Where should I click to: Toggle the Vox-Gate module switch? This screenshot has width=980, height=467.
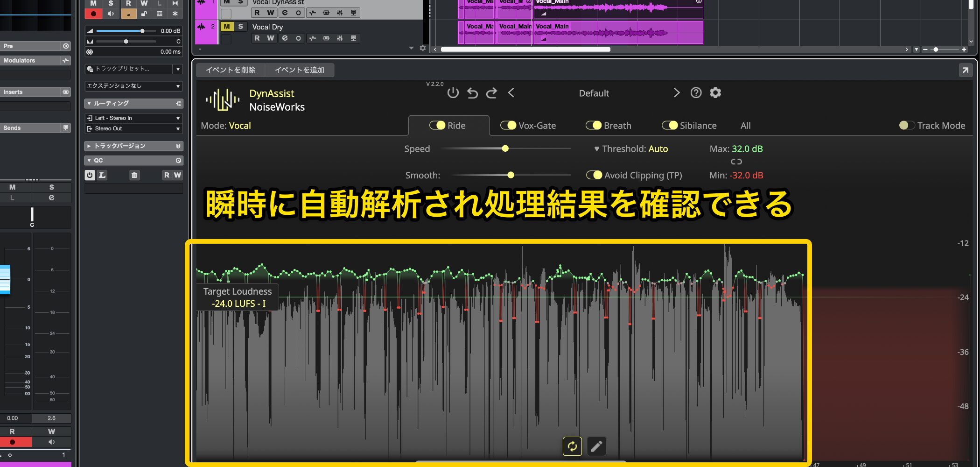(508, 125)
